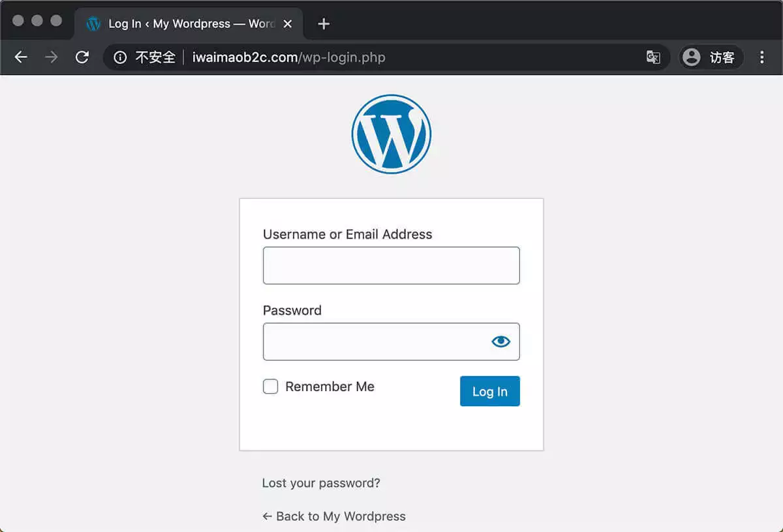Open the Google Translate icon in address bar

653,57
